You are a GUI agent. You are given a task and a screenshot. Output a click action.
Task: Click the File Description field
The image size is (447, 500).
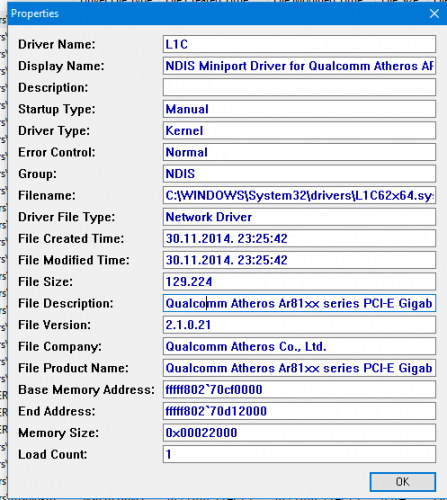[299, 303]
